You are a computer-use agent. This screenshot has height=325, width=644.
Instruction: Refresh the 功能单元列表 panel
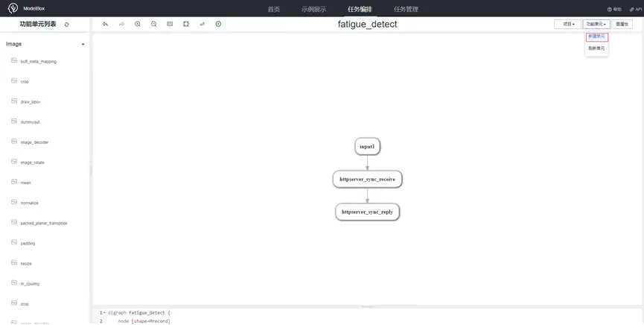pyautogui.click(x=67, y=25)
